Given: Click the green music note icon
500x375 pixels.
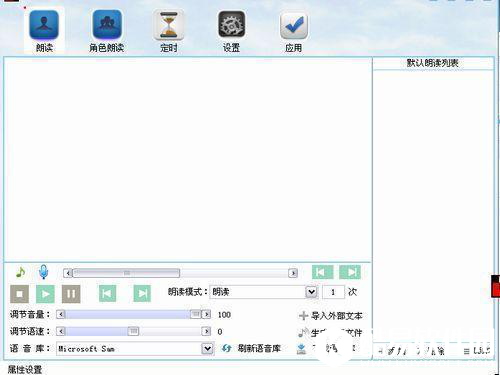Looking at the screenshot, I should click(21, 272).
